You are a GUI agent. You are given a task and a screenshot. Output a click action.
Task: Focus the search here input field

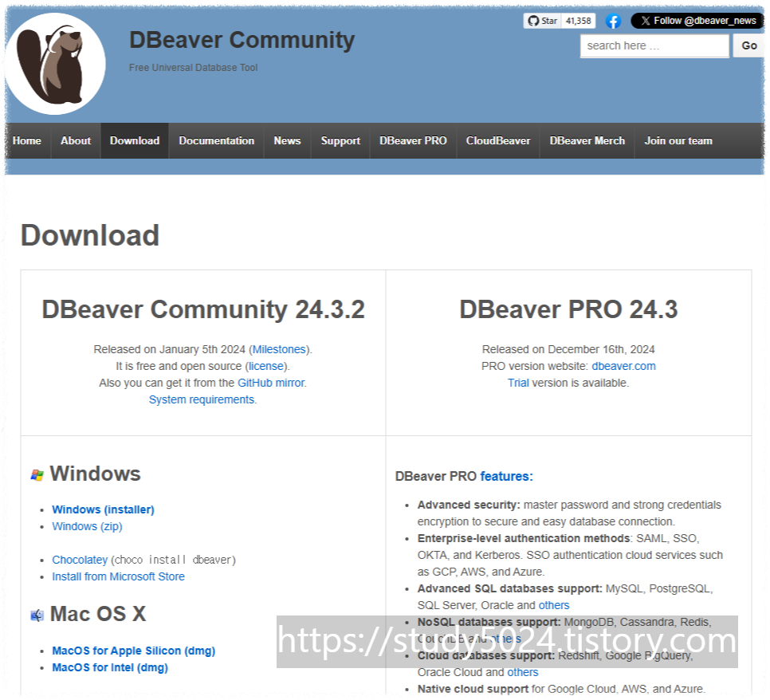(654, 45)
